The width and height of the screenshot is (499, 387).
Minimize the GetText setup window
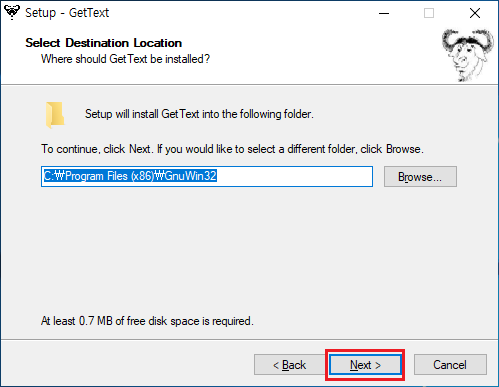click(x=384, y=13)
